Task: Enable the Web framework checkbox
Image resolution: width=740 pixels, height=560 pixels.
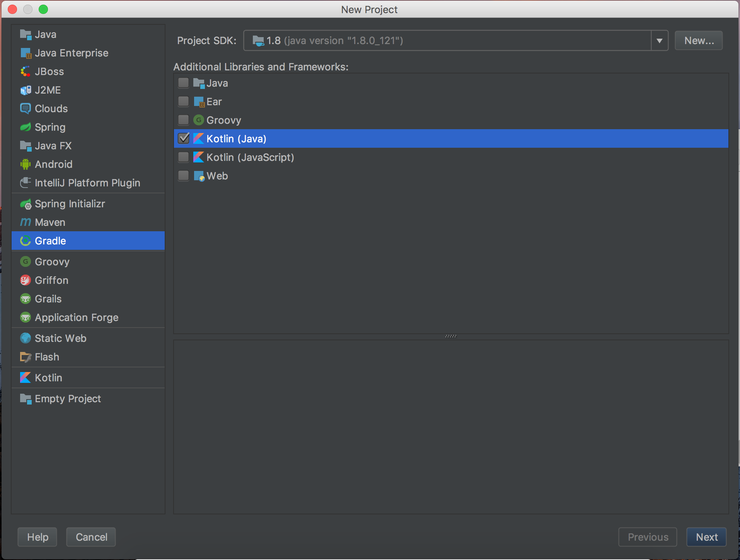Action: (x=184, y=176)
